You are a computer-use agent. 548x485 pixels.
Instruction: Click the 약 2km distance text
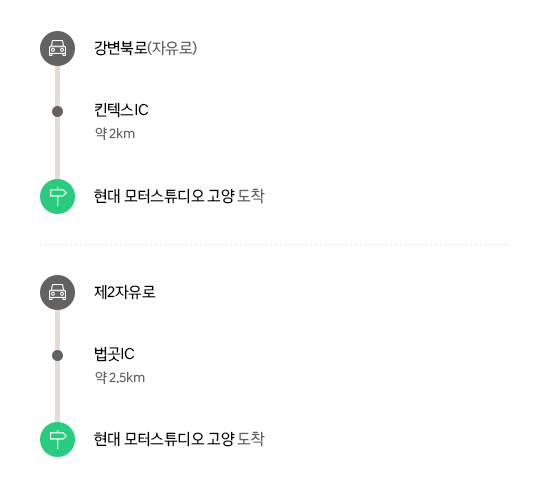pos(115,133)
